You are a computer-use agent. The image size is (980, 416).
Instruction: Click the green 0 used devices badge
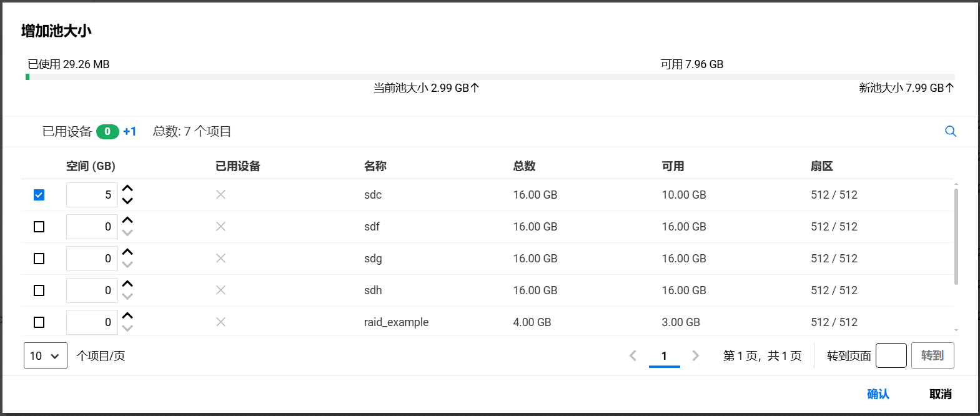coord(107,131)
